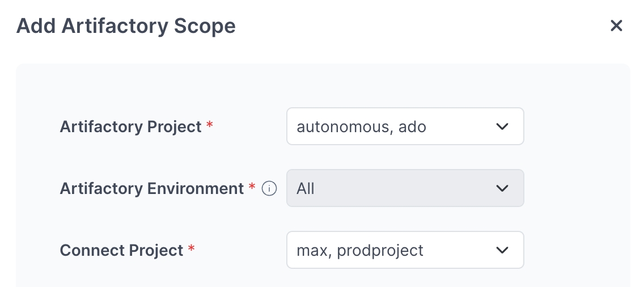This screenshot has height=287, width=644.
Task: Expand the Artifactory Project dropdown chevron
Action: 502,126
